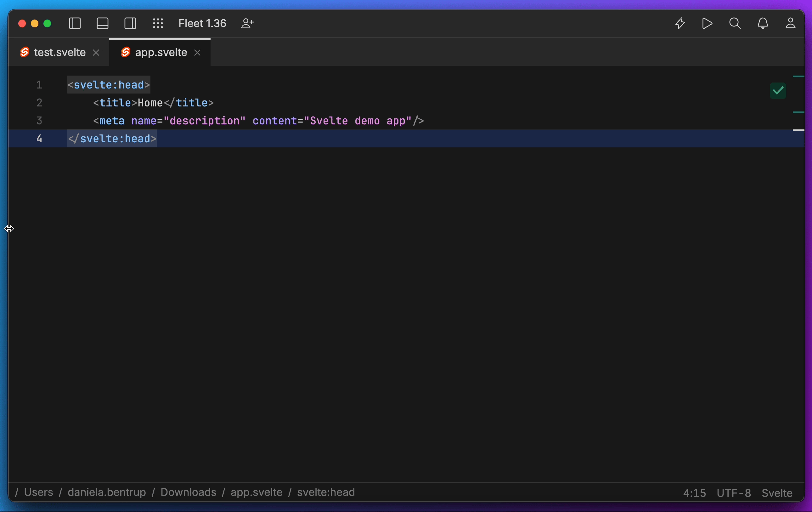812x512 pixels.
Task: Click the Svelte icon on app.svelte tab
Action: (x=126, y=52)
